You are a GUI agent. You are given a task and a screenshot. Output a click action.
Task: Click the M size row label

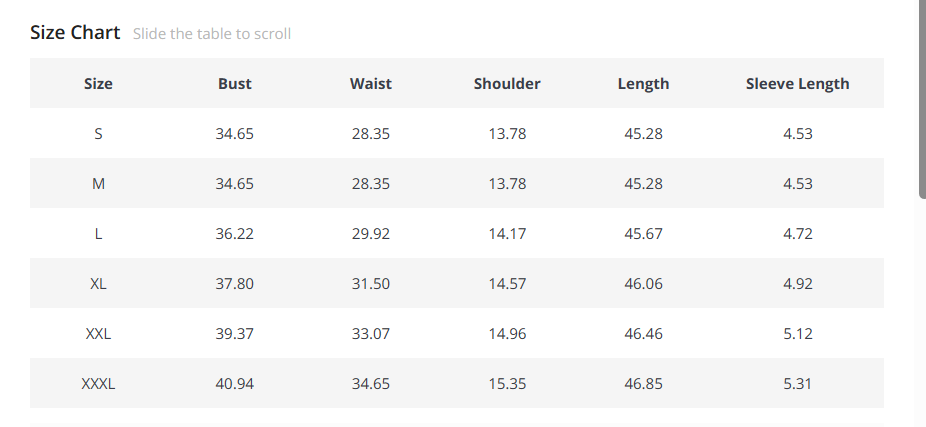98,183
